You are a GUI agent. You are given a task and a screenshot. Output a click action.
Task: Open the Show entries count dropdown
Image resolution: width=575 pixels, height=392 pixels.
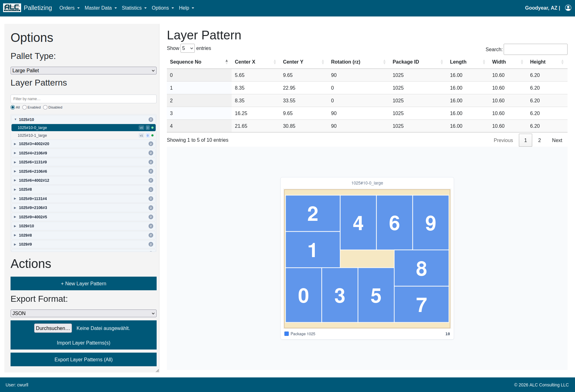pos(188,48)
